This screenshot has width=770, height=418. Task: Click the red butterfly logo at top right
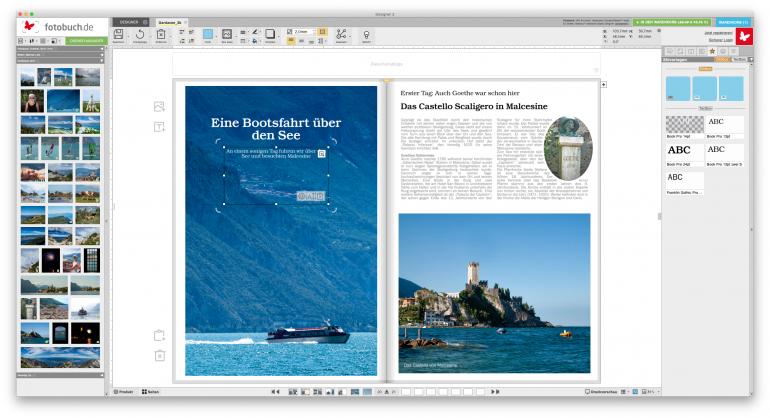tap(744, 36)
